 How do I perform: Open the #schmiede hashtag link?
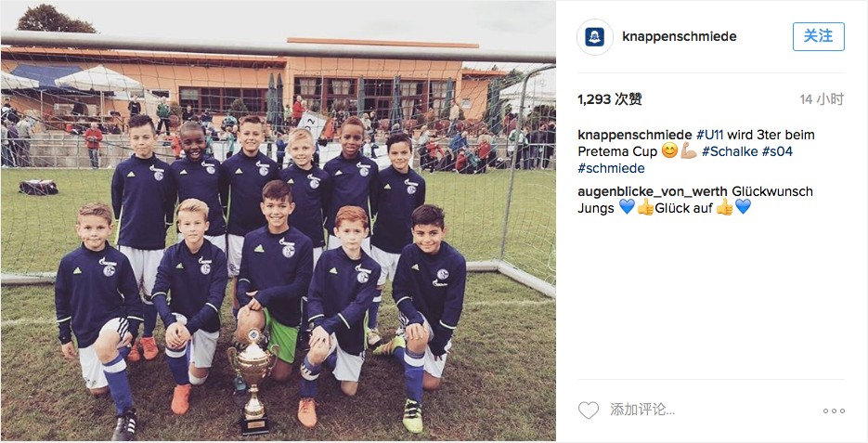[x=611, y=168]
